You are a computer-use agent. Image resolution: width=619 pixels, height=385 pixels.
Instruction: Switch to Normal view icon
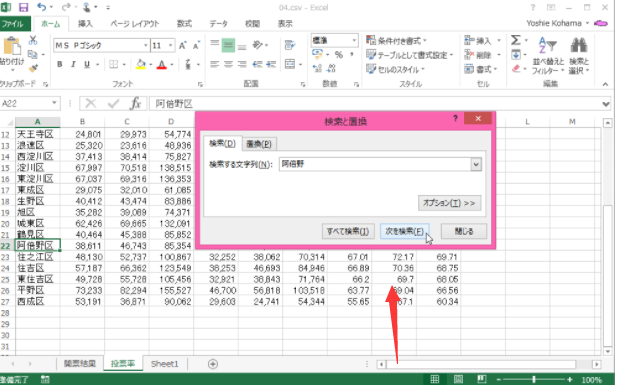point(435,379)
